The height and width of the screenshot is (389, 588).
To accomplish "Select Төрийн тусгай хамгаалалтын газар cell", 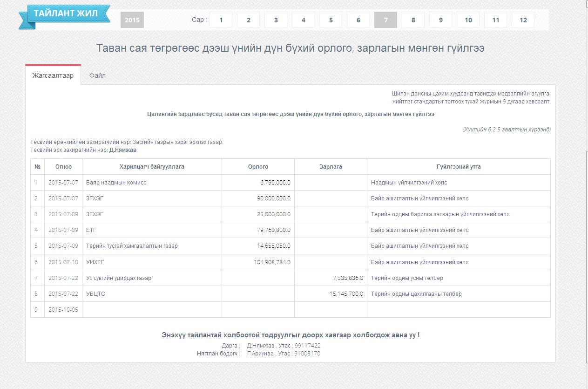I will [x=152, y=246].
